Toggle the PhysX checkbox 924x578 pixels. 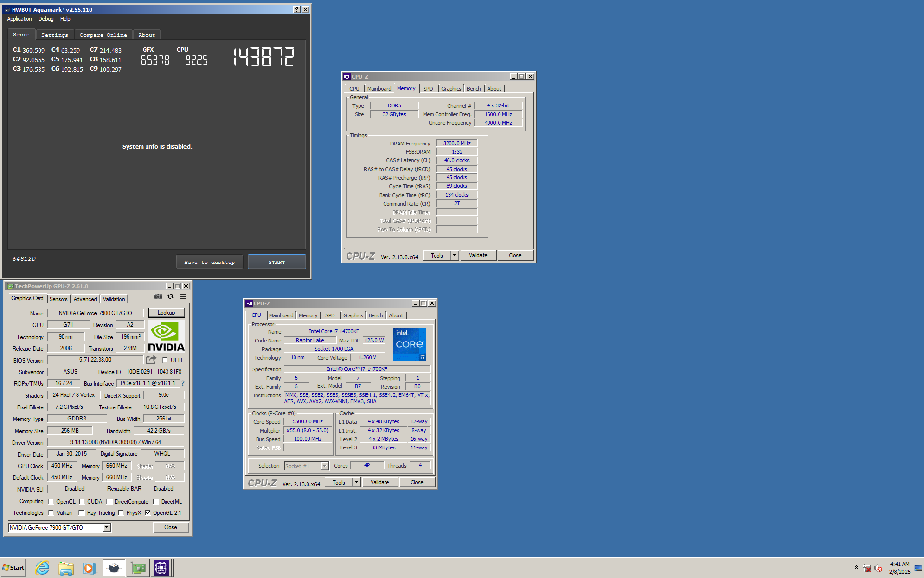point(121,513)
